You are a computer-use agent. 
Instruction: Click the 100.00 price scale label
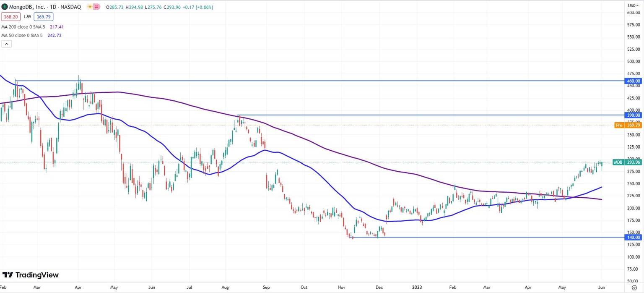point(633,257)
